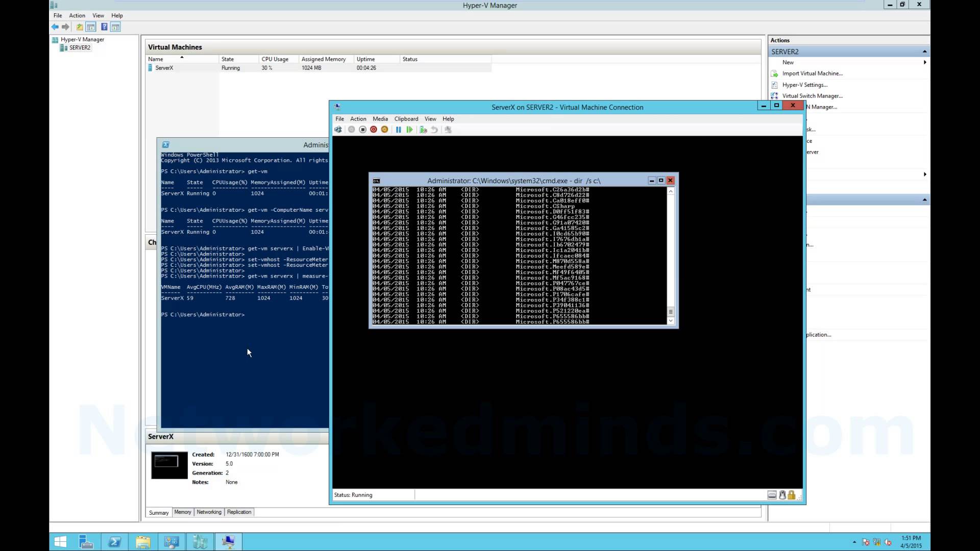Screen dimensions: 980x551
Task: Click the mouse status icon in VM Connection
Action: [x=782, y=495]
